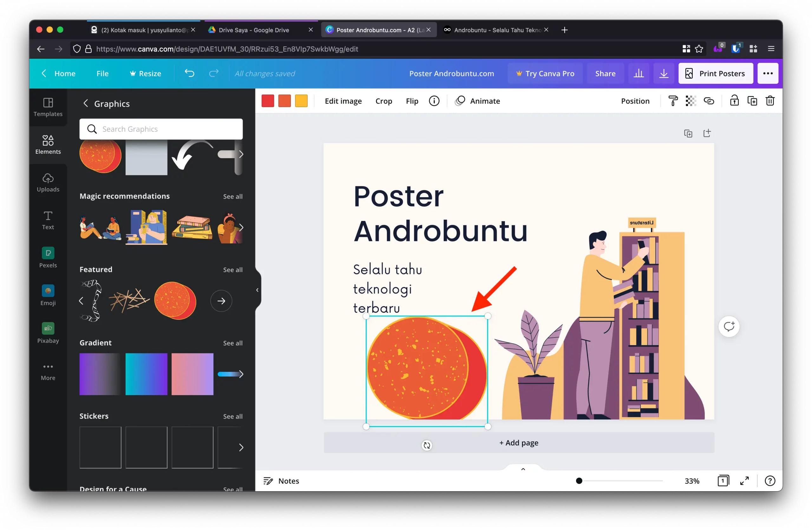The width and height of the screenshot is (812, 530).
Task: Open the File menu
Action: (102, 73)
